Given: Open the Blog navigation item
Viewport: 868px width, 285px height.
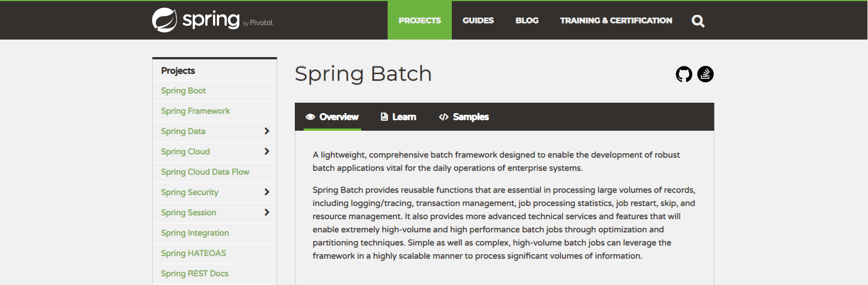Looking at the screenshot, I should click(527, 20).
